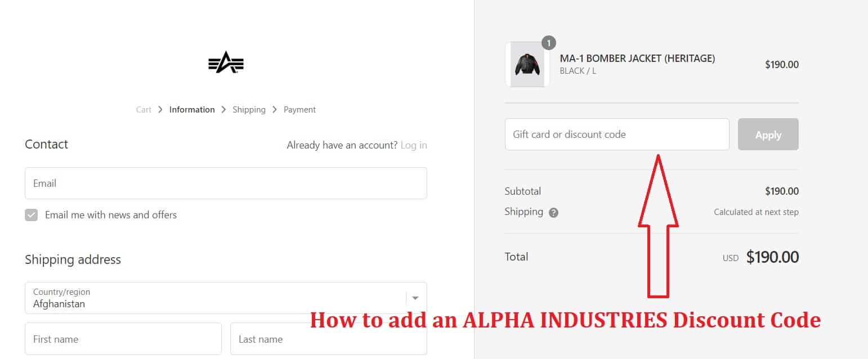Select the MA-1 Bomber Jacket thumbnail

coord(528,64)
